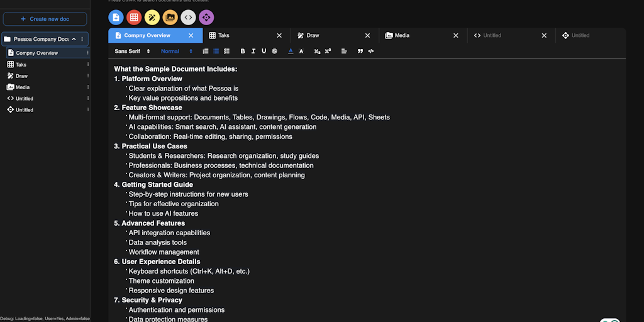Viewport: 644px width, 322px height.
Task: Click the red table circle icon
Action: click(x=134, y=17)
